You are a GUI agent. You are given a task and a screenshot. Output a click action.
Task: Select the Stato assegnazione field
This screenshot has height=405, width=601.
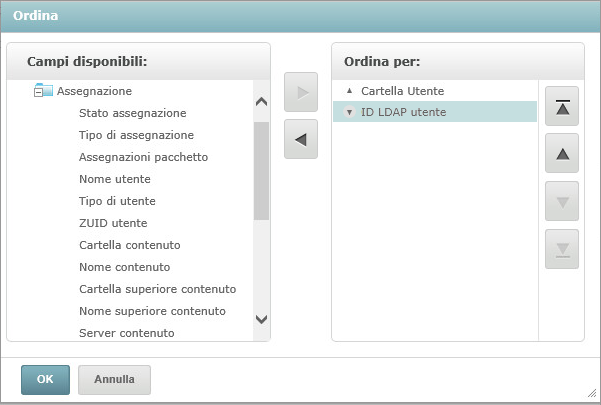click(x=132, y=113)
